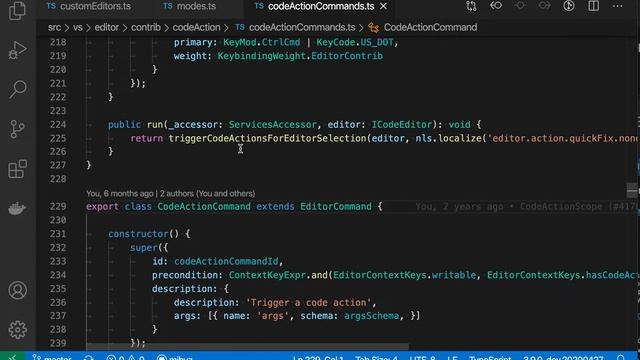Open the Docker view in the activity bar
Image resolution: width=640 pixels, height=360 pixels.
(17, 209)
